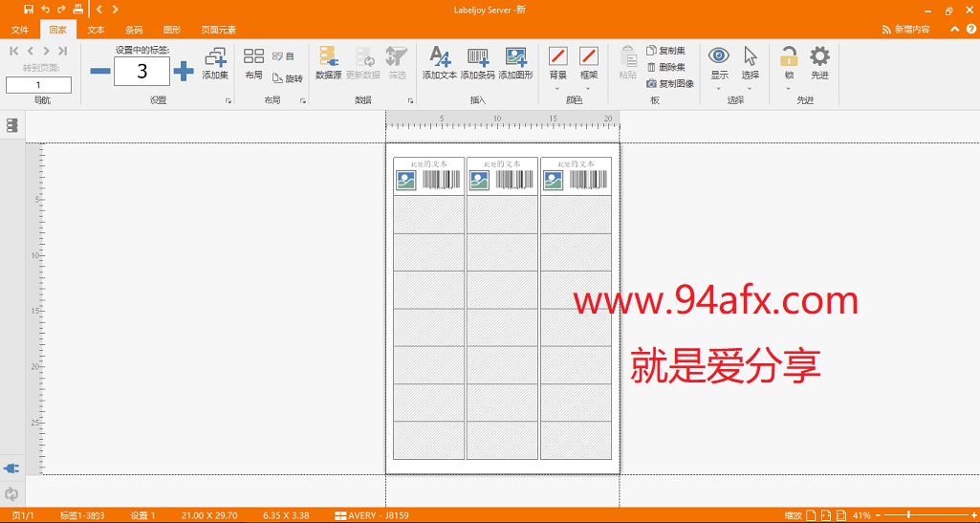Save the label file via floppy icon
Image resolution: width=980 pixels, height=523 pixels.
[x=29, y=9]
